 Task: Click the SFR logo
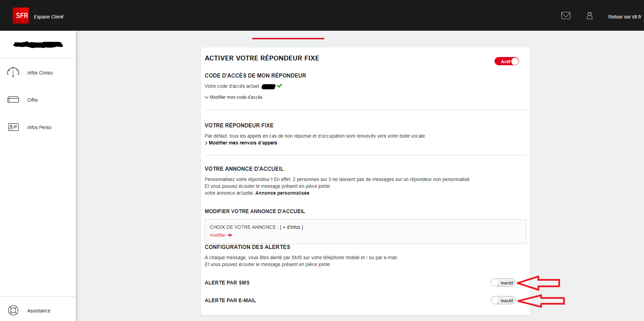(x=20, y=16)
